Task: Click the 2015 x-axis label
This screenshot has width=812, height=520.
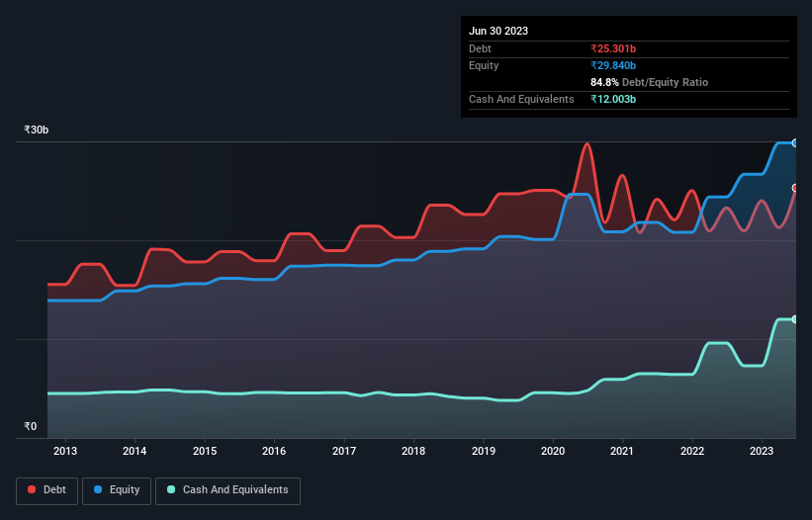Action: coord(205,451)
